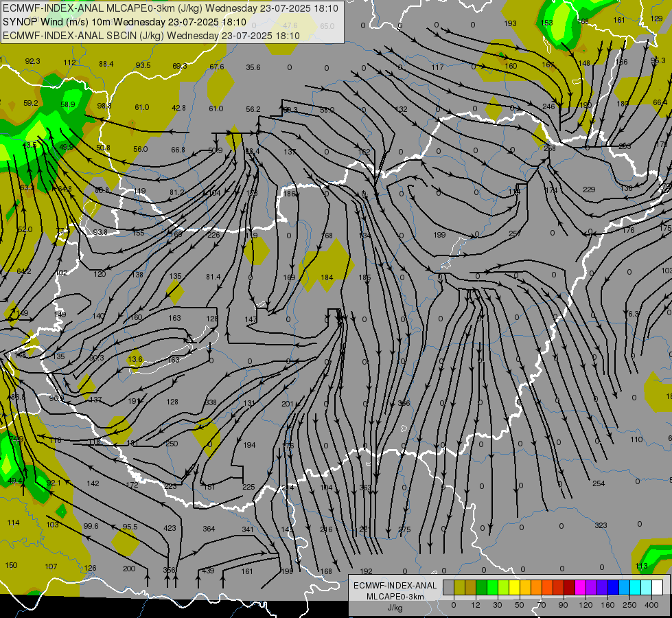Click the legend scale label 400
Image resolution: width=672 pixels, height=618 pixels.
click(651, 605)
